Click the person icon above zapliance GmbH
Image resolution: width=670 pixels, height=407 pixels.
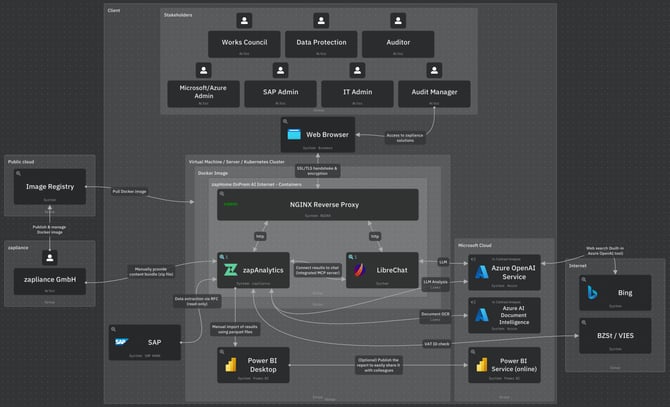[50, 258]
